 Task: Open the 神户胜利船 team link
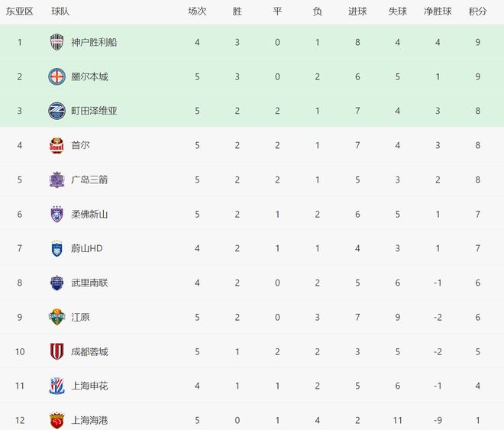coord(94,42)
